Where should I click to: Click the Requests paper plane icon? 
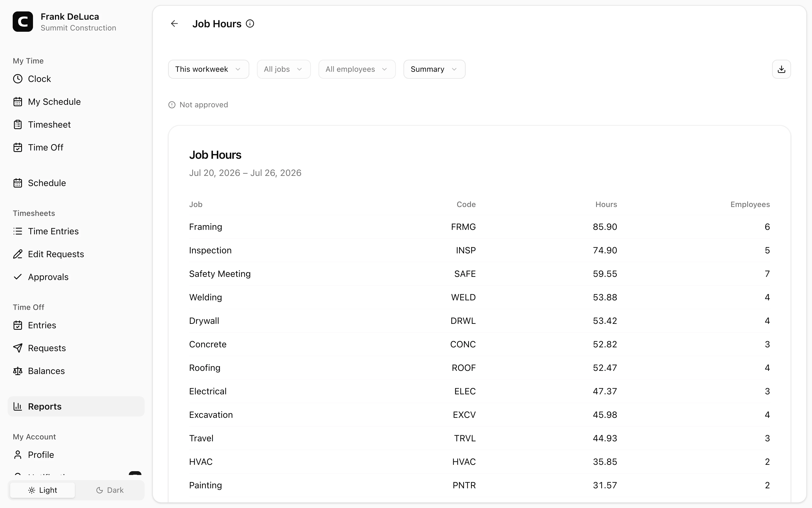point(18,348)
